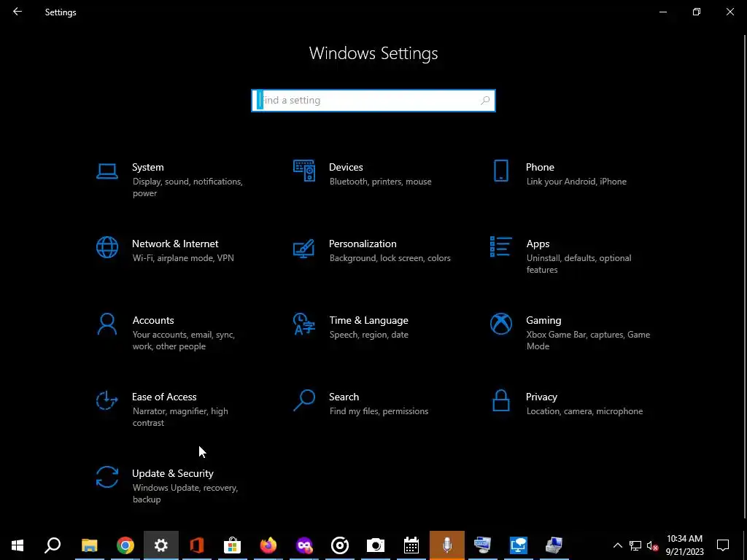The height and width of the screenshot is (560, 747).
Task: Click magnifier icon inside Find a setting box
Action: 485,101
